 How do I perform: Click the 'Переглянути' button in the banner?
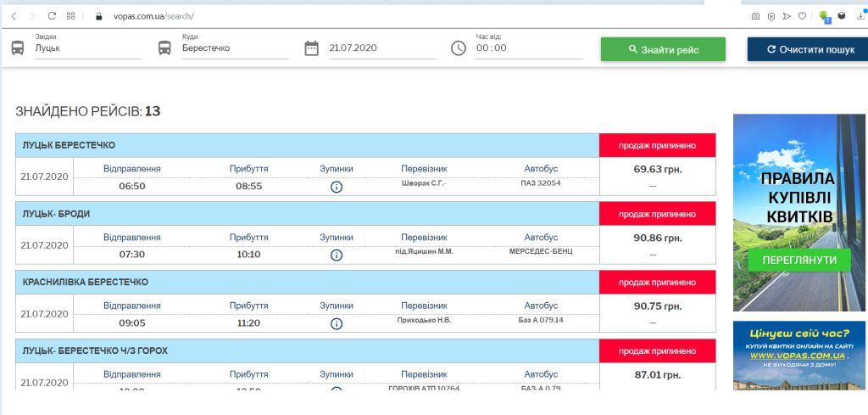coord(799,260)
